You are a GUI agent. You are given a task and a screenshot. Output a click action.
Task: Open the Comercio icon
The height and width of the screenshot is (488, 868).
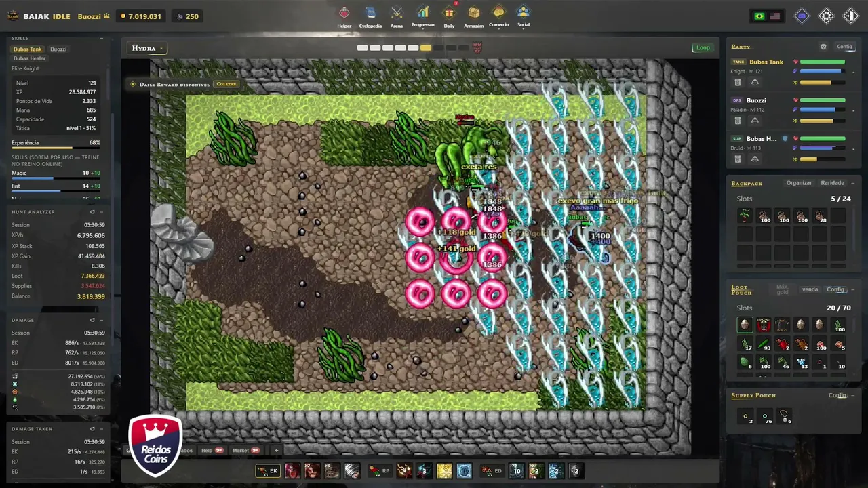click(499, 12)
